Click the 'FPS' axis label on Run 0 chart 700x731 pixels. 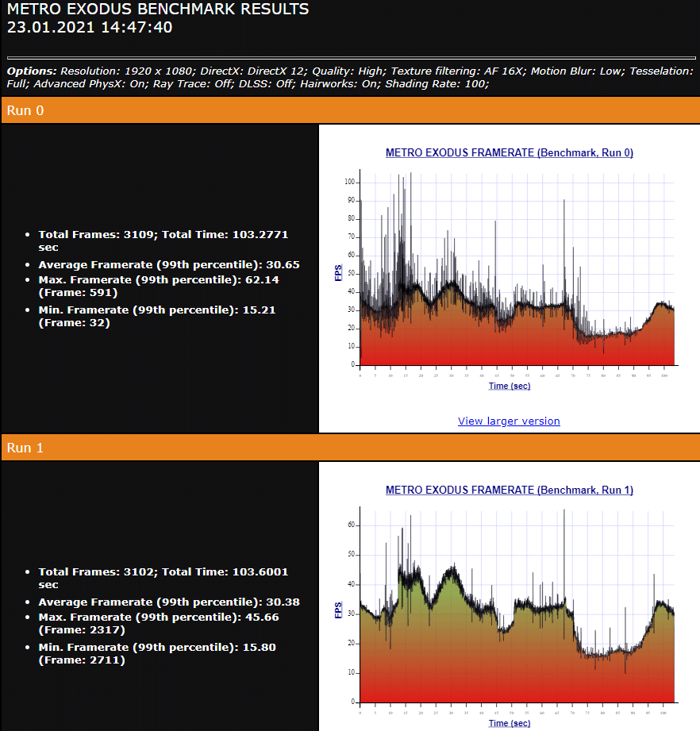[x=338, y=273]
